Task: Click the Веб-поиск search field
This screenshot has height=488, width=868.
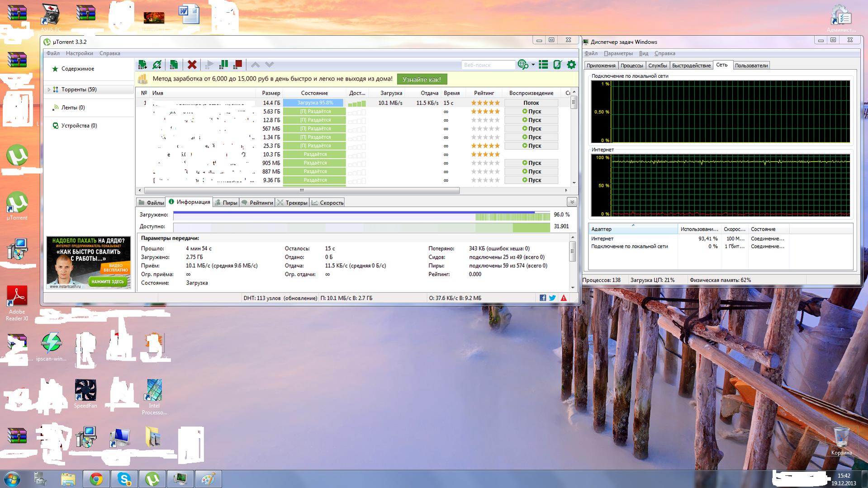Action: pos(488,65)
